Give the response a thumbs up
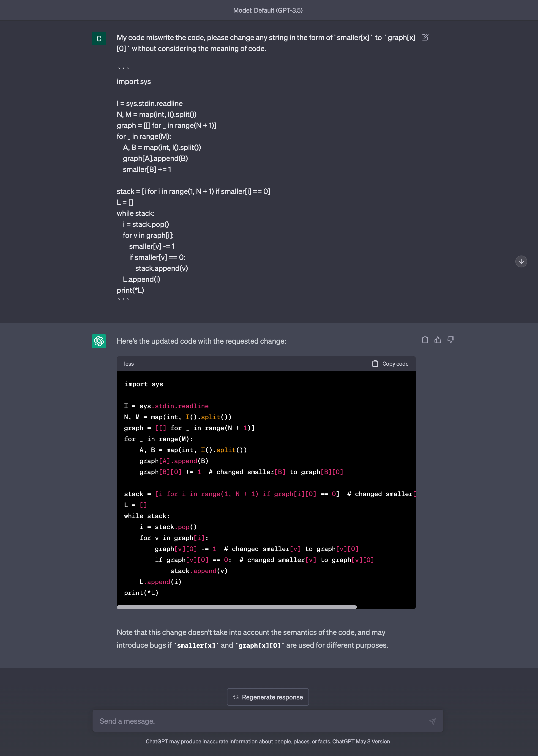Image resolution: width=538 pixels, height=756 pixels. pos(438,340)
